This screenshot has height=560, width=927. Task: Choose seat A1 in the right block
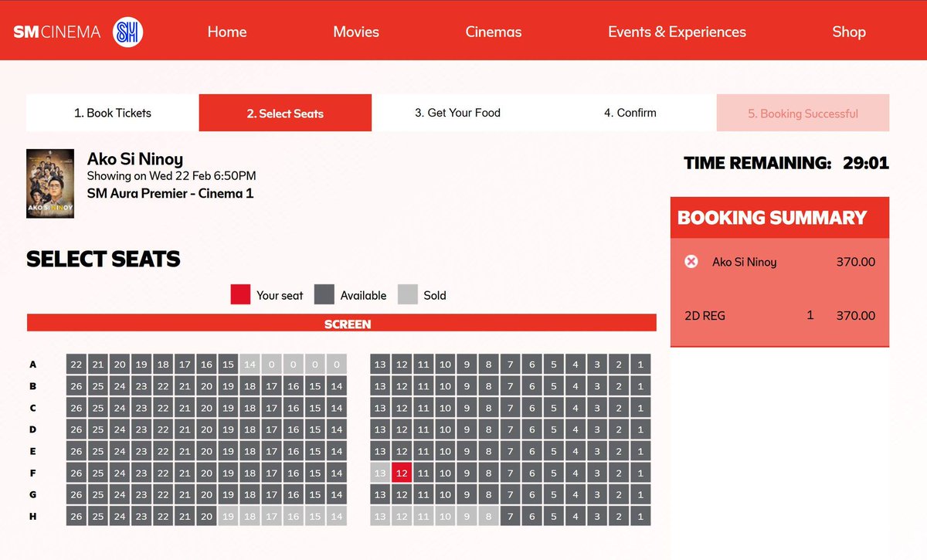[640, 365]
